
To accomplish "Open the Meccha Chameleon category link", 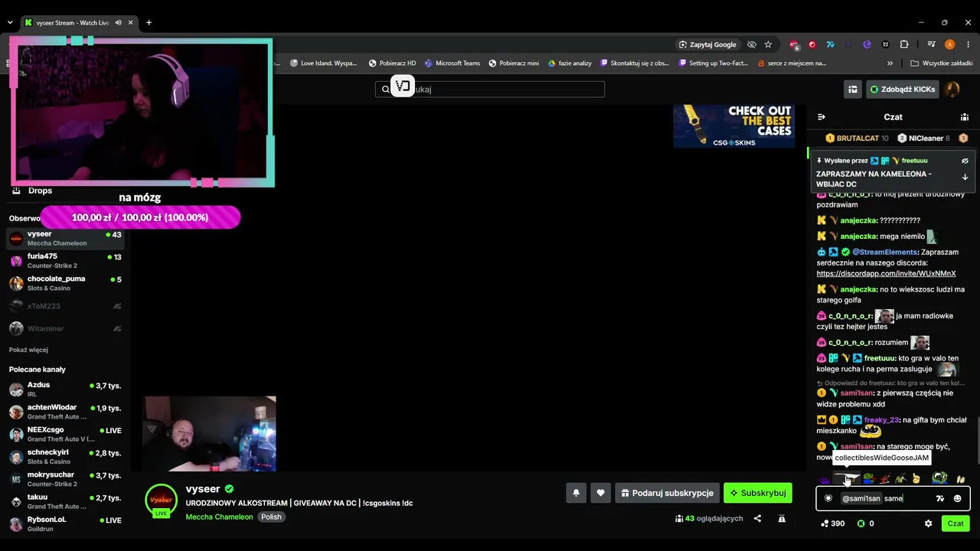I will tap(219, 517).
